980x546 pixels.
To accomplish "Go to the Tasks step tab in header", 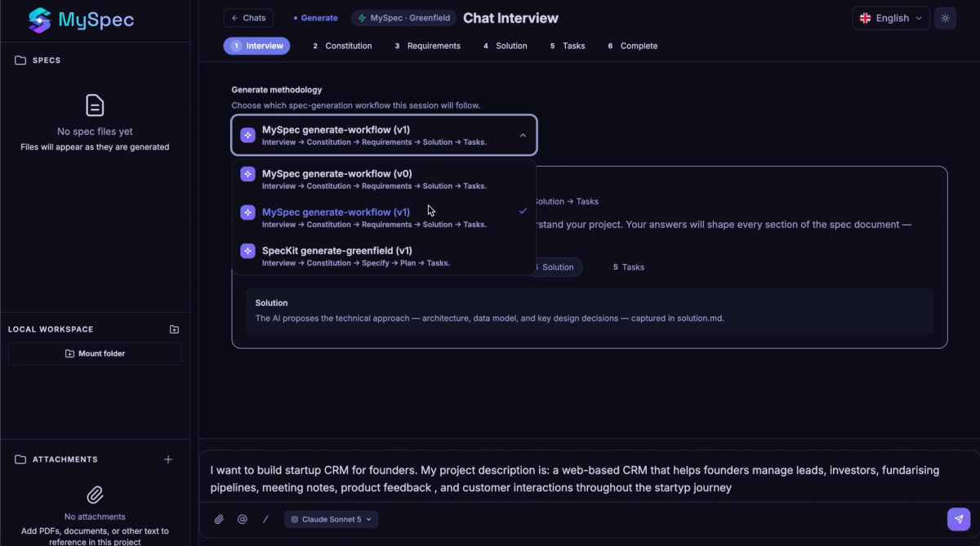I will (568, 46).
